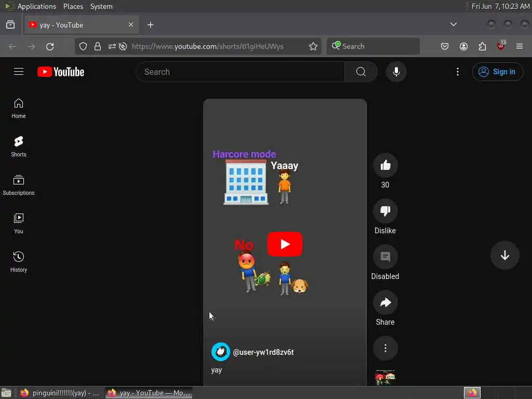The width and height of the screenshot is (532, 399).
Task: Open YouTube settings three-dot menu
Action: click(x=457, y=72)
